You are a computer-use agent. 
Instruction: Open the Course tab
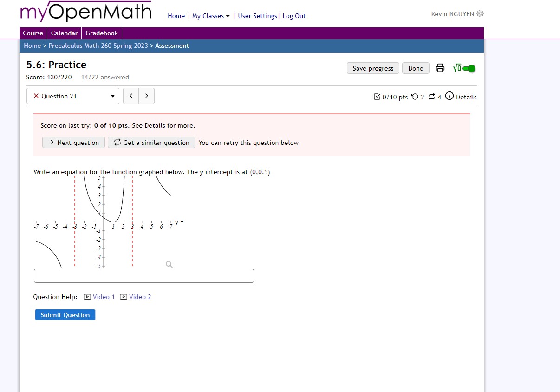click(x=33, y=33)
